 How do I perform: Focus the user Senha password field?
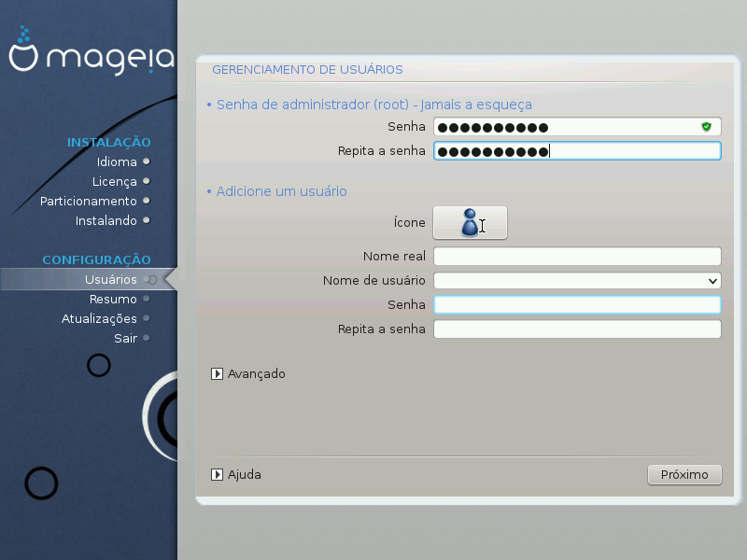click(x=577, y=305)
